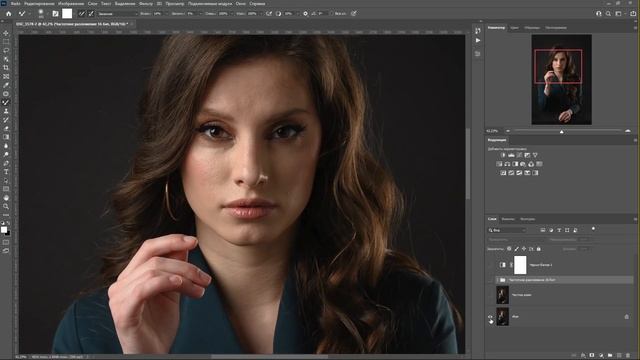Switch to the Цвет tab
Image resolution: width=640 pixels, height=360 pixels.
tap(515, 28)
